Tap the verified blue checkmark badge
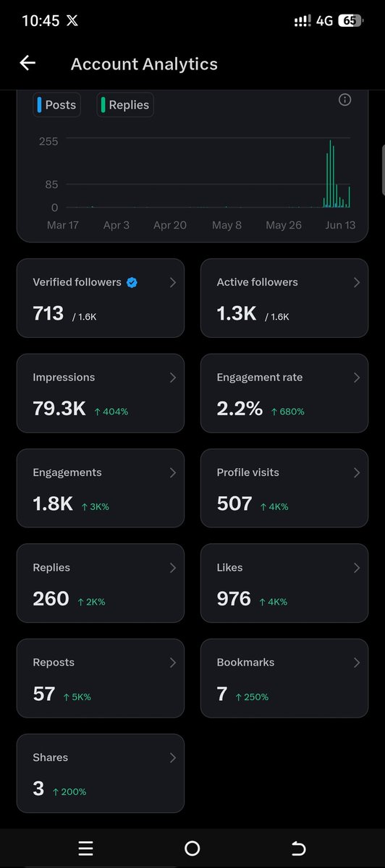385x868 pixels. (x=132, y=282)
